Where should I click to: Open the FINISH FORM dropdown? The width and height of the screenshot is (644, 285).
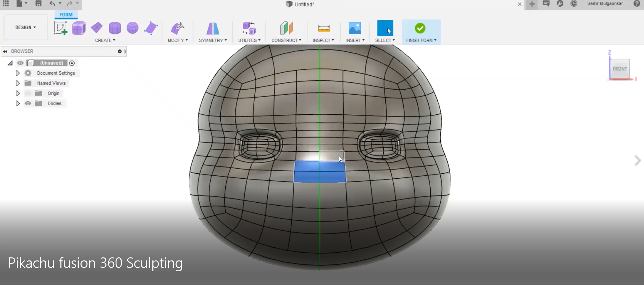421,40
